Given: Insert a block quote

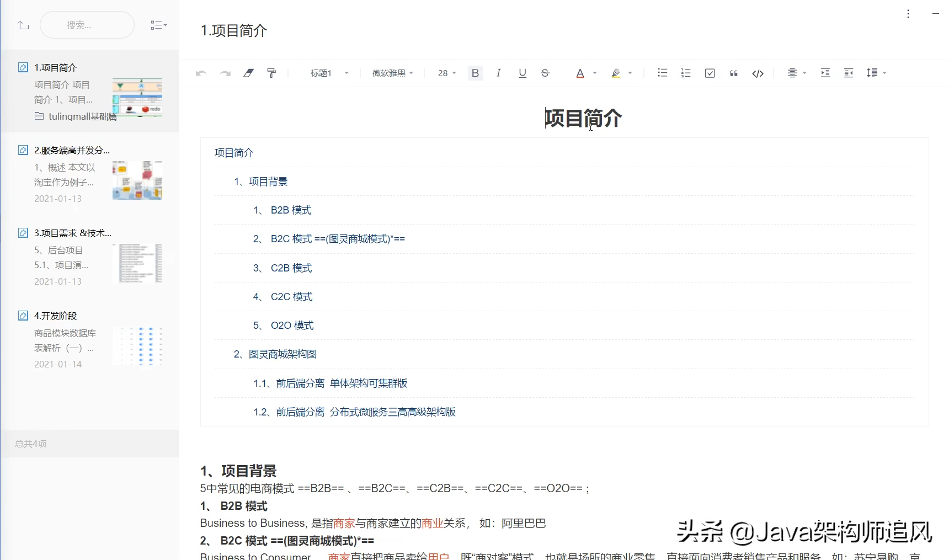Looking at the screenshot, I should pyautogui.click(x=734, y=73).
